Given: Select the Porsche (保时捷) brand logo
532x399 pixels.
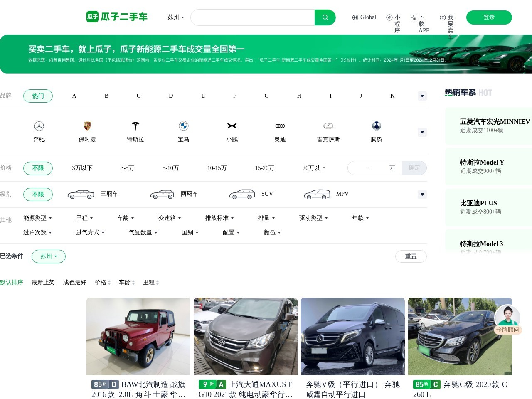Looking at the screenshot, I should (87, 126).
